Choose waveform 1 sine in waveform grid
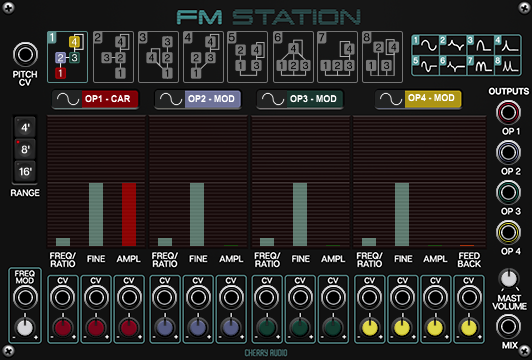 click(x=425, y=45)
